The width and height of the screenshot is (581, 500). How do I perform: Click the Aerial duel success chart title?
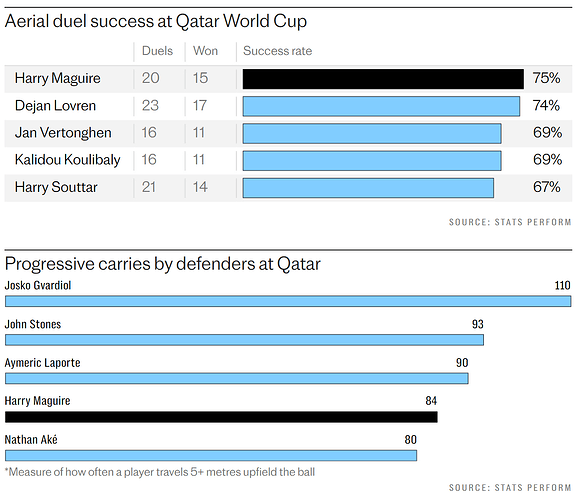point(156,21)
